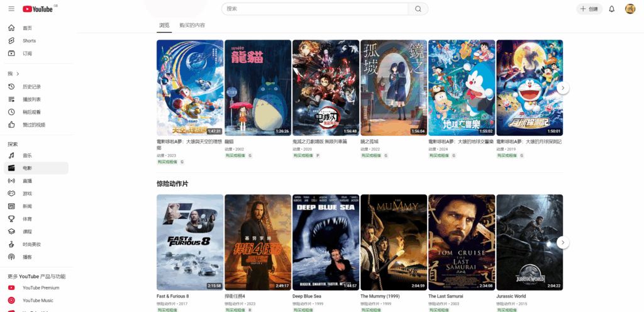This screenshot has height=312, width=644.
Task: Click 惊险动作片 • 2015 metadata text
Action: pyautogui.click(x=513, y=304)
